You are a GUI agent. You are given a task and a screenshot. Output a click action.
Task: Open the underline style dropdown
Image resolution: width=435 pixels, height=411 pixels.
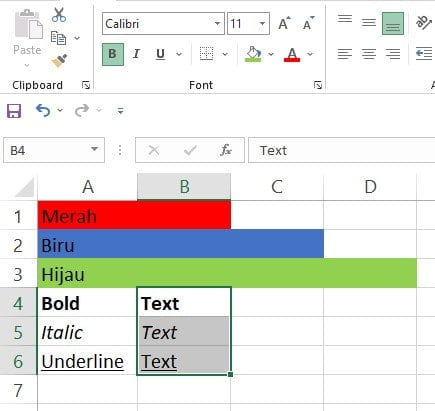[x=179, y=54]
